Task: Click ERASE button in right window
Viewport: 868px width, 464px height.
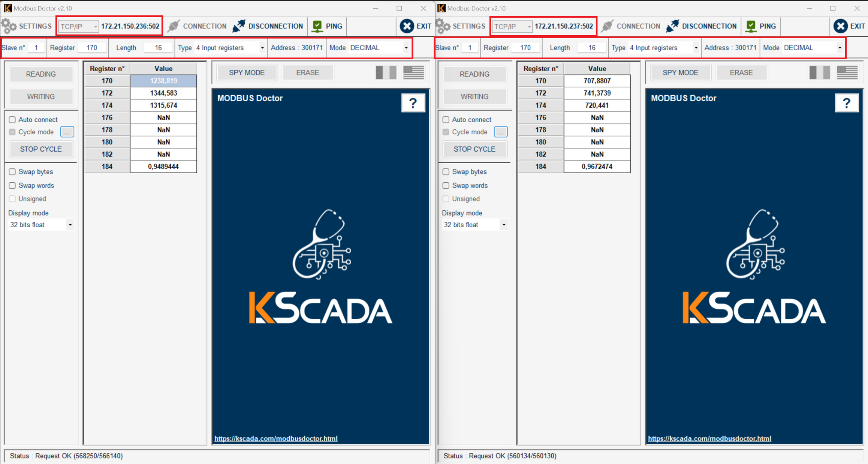Action: point(741,73)
